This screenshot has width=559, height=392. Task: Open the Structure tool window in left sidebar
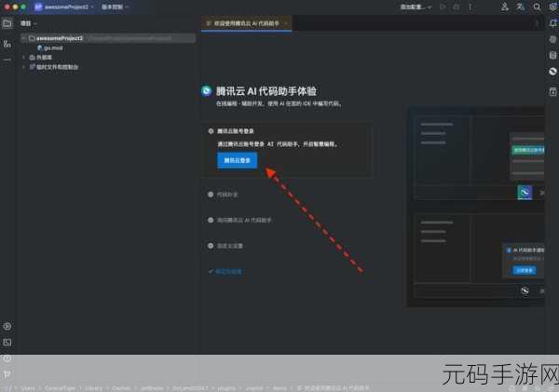(7, 44)
